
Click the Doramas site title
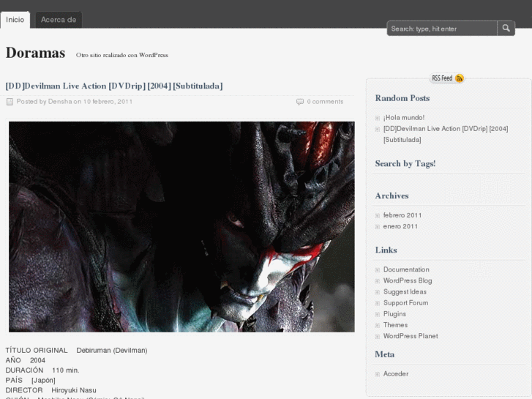tap(35, 53)
